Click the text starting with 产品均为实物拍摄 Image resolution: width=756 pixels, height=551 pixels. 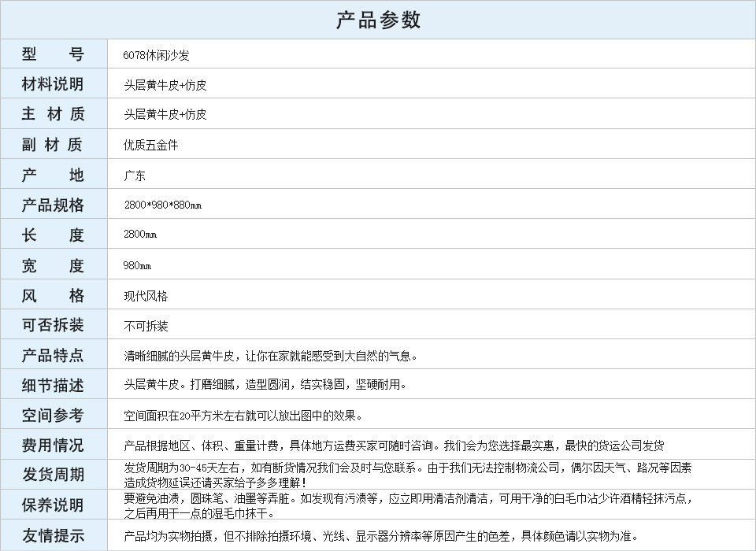pyautogui.click(x=381, y=536)
